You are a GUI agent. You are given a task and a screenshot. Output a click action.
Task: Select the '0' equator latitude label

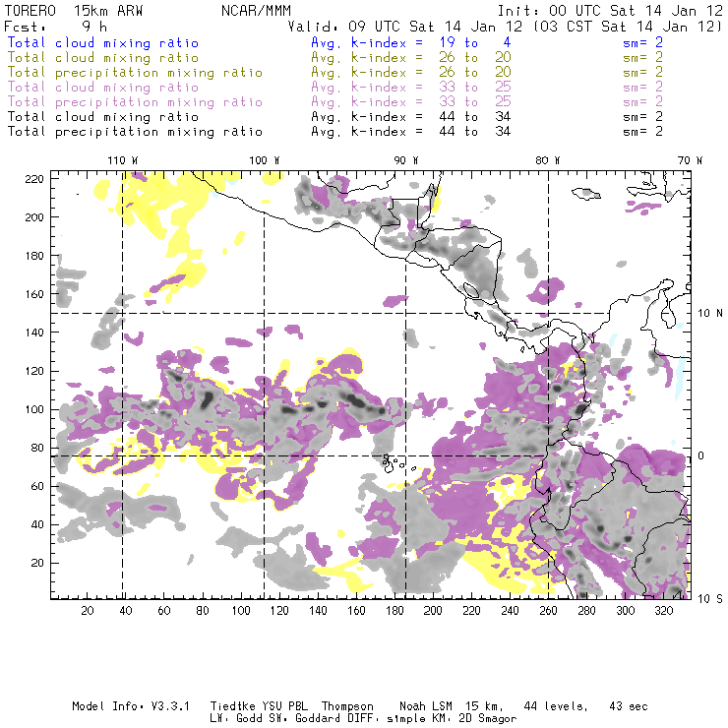click(701, 455)
